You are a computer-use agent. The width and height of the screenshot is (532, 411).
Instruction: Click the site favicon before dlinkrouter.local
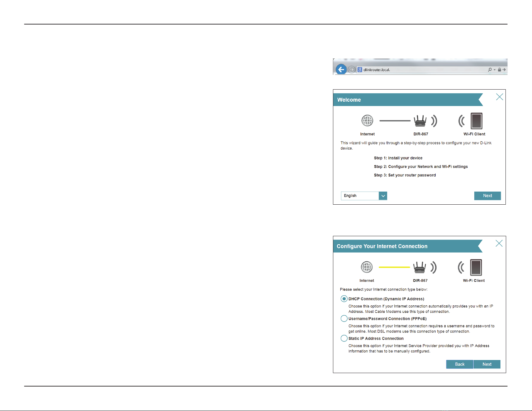(x=360, y=70)
